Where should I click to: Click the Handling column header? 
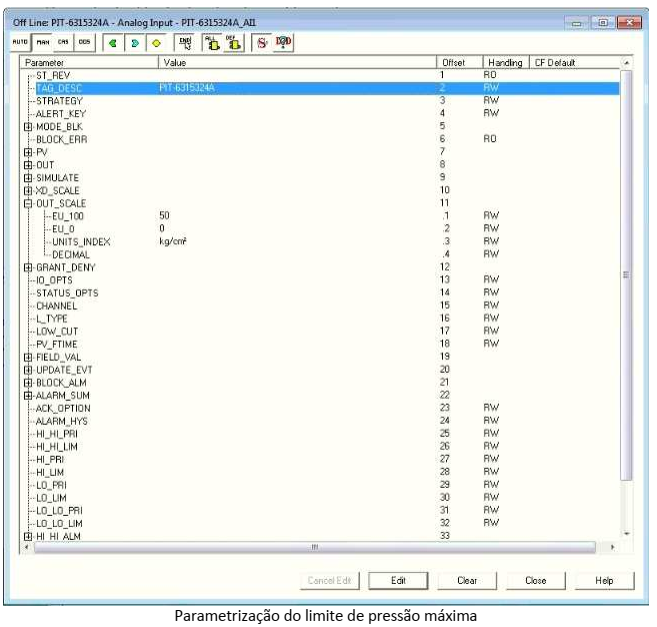pyautogui.click(x=506, y=62)
